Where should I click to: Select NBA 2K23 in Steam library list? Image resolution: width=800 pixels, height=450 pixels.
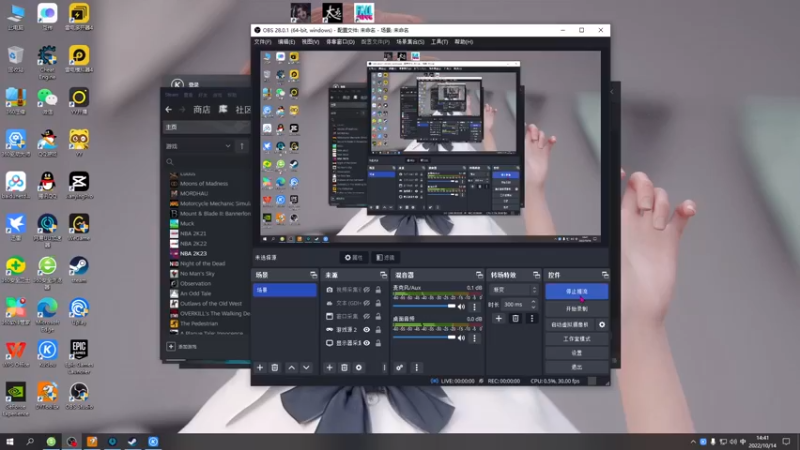[193, 254]
